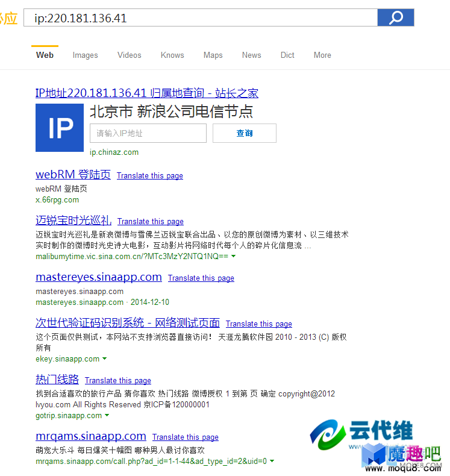450x476 pixels.
Task: Open the mastereyes.sinaapp.com result title
Action: [99, 277]
